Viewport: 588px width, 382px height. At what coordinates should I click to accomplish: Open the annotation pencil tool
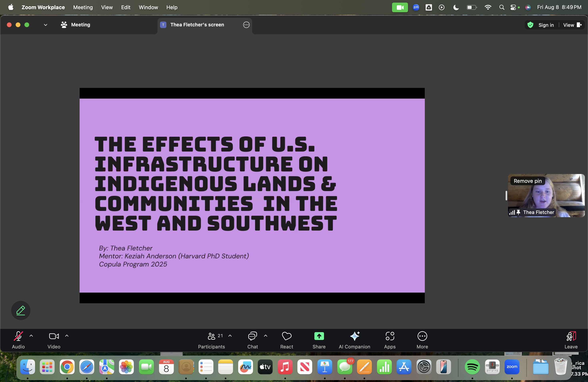click(x=21, y=310)
